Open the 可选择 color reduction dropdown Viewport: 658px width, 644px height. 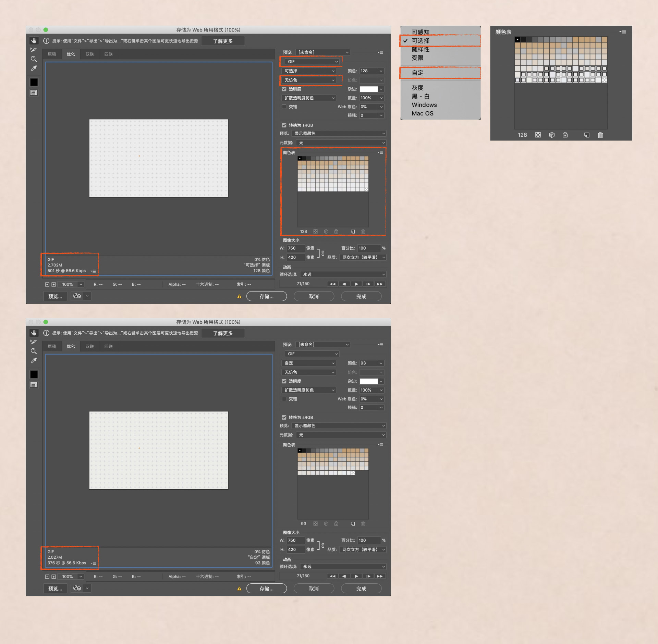(x=309, y=71)
